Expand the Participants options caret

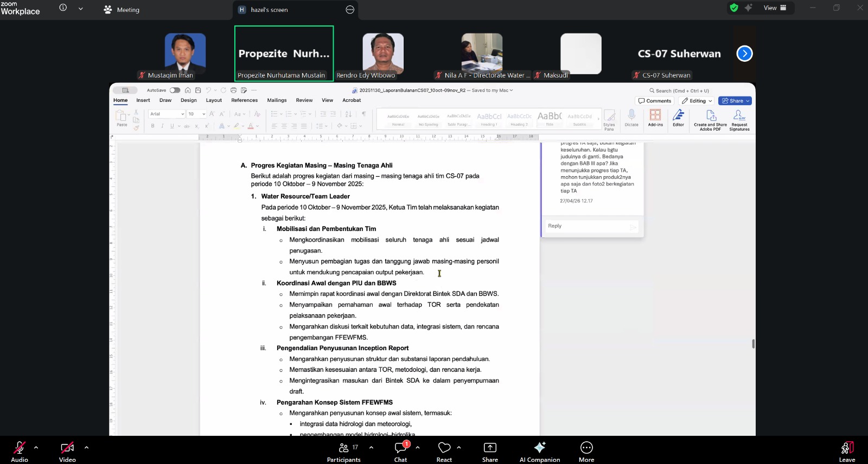(x=371, y=448)
